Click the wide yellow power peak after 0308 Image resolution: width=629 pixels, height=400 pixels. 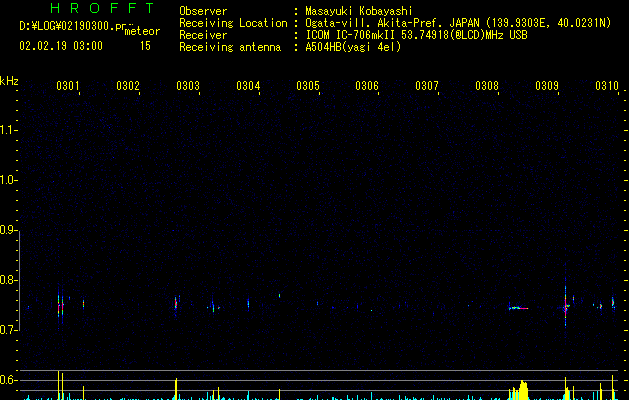coord(522,390)
